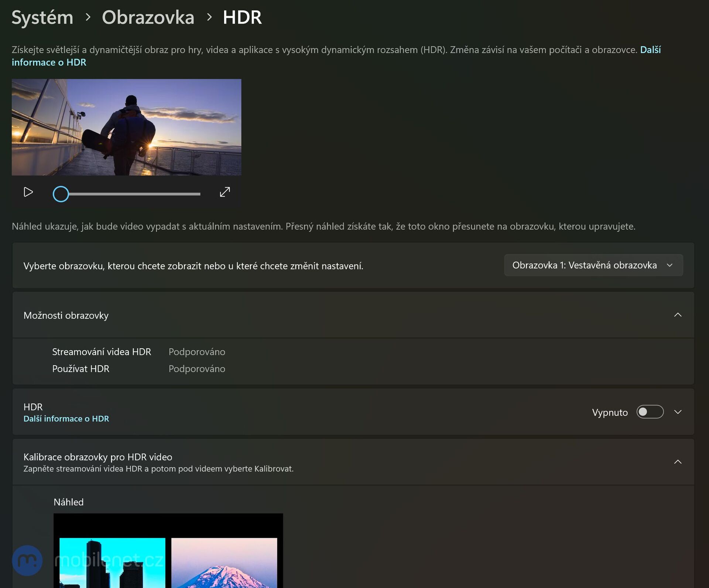Click the breadcrumb arrow after Obrazovka
This screenshot has width=709, height=588.
[x=209, y=17]
